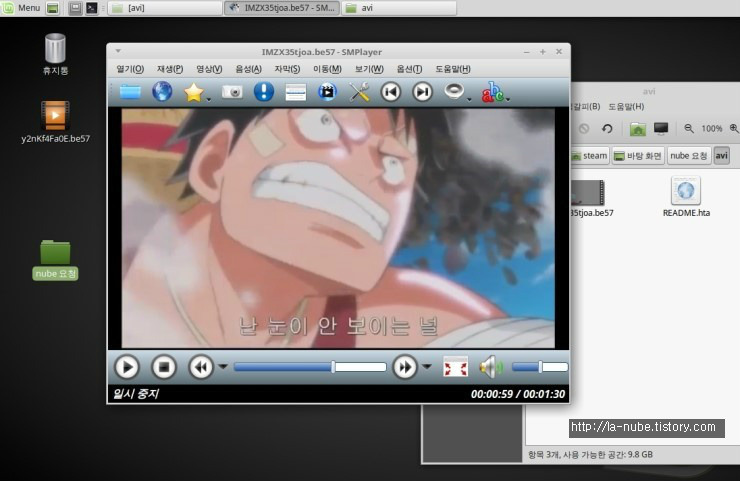
Task: Click the audio track ring icon
Action: click(454, 91)
